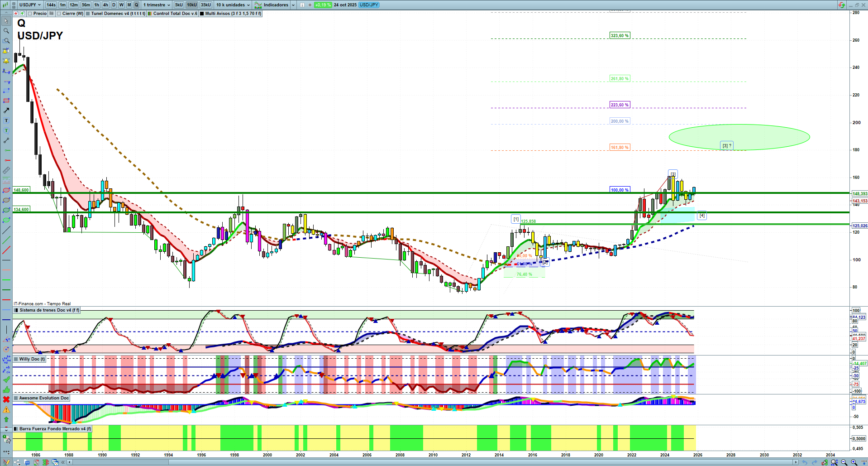Click the info icon beside Indicadores
The height and width of the screenshot is (466, 868).
point(302,5)
